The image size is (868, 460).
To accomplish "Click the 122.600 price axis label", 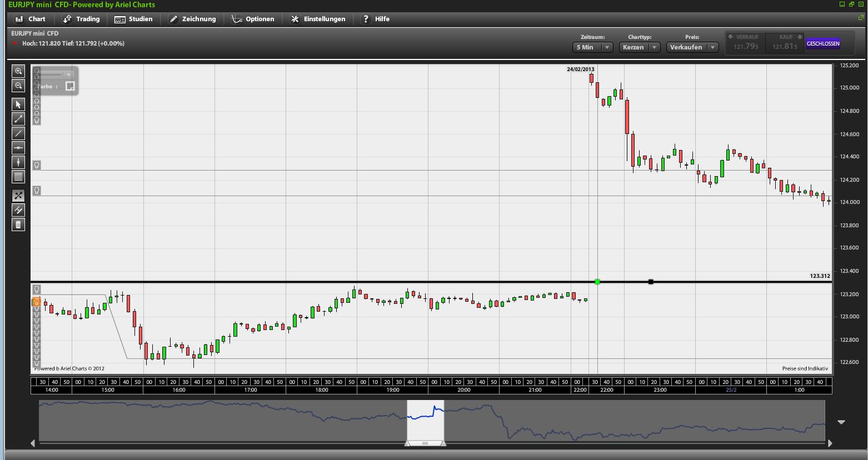I will point(850,362).
